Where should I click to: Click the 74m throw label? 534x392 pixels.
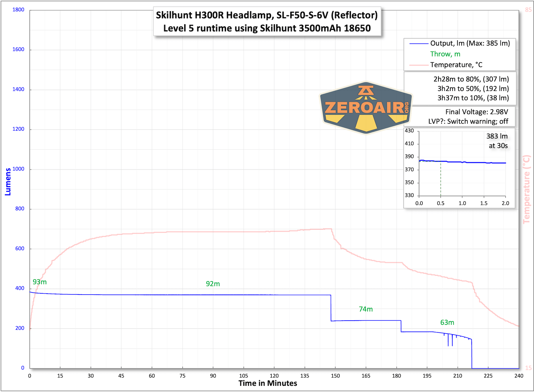tap(365, 309)
